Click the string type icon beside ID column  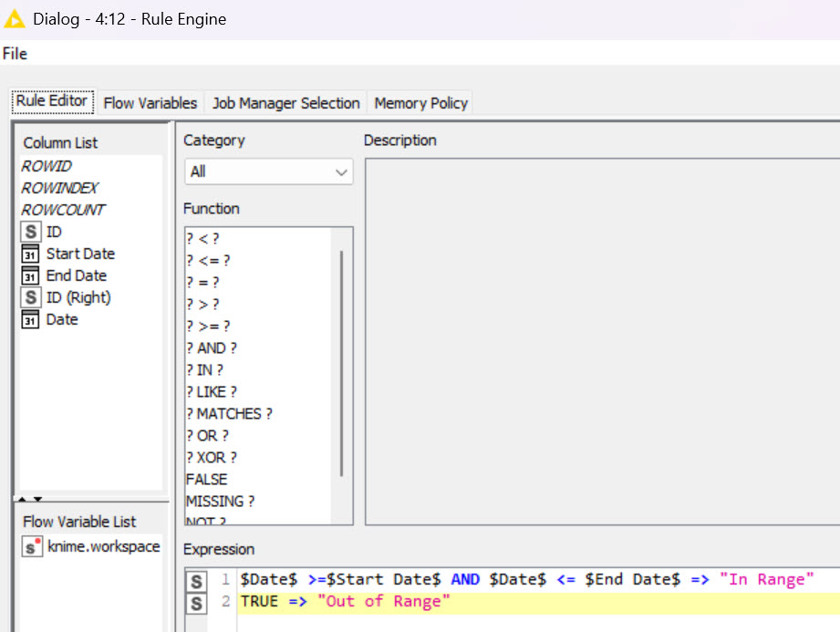(31, 232)
